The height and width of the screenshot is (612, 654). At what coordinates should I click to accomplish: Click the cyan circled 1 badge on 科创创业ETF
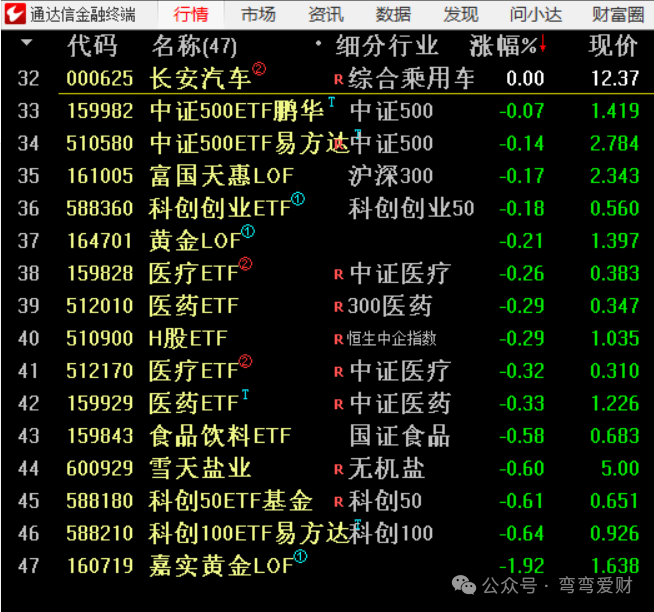pyautogui.click(x=298, y=199)
